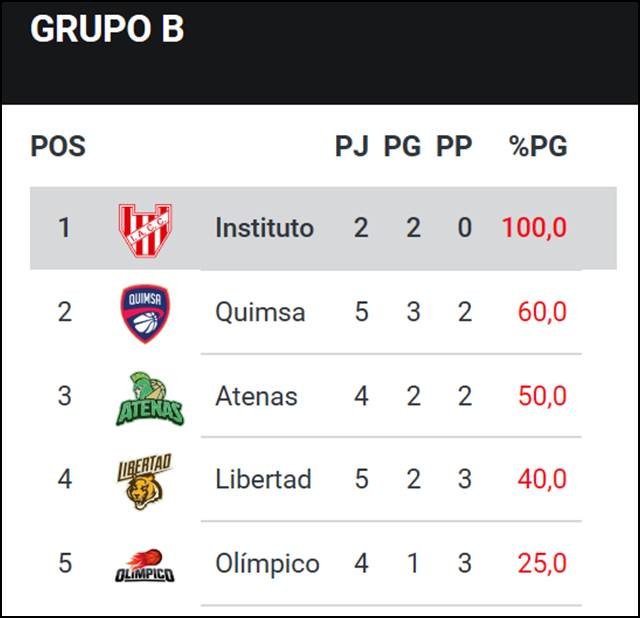Image resolution: width=640 pixels, height=618 pixels.
Task: Click Olímpico's 25,0 win percentage
Action: pos(542,563)
